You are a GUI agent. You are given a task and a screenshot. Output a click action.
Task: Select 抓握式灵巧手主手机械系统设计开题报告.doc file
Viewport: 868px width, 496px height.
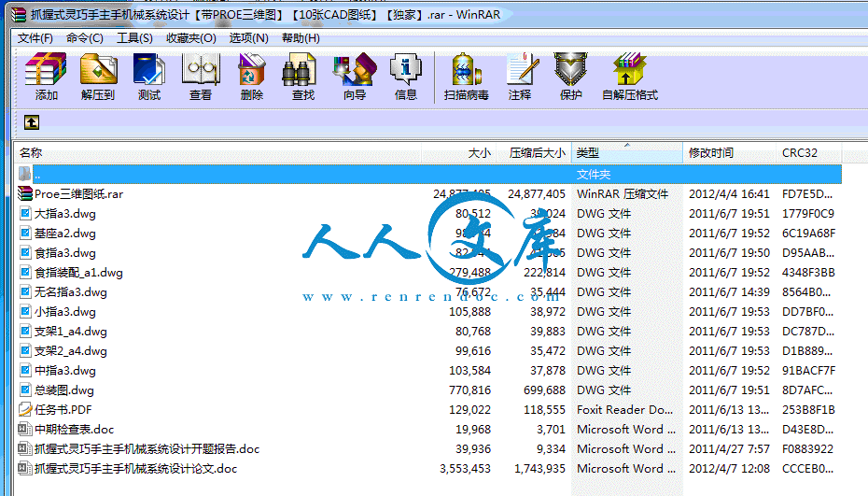click(x=147, y=449)
